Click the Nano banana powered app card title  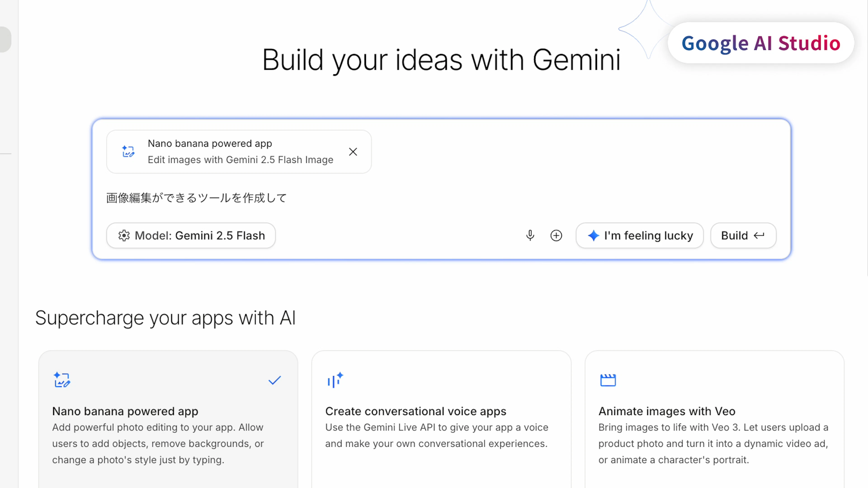[125, 411]
